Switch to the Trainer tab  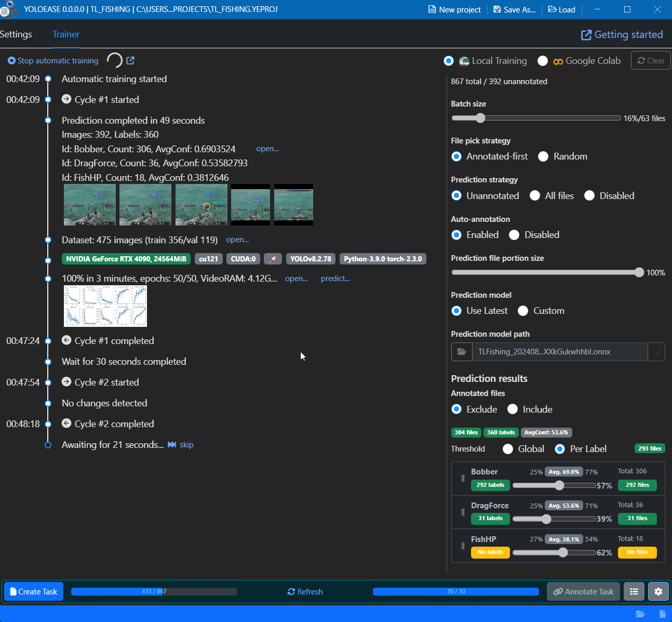pos(66,34)
